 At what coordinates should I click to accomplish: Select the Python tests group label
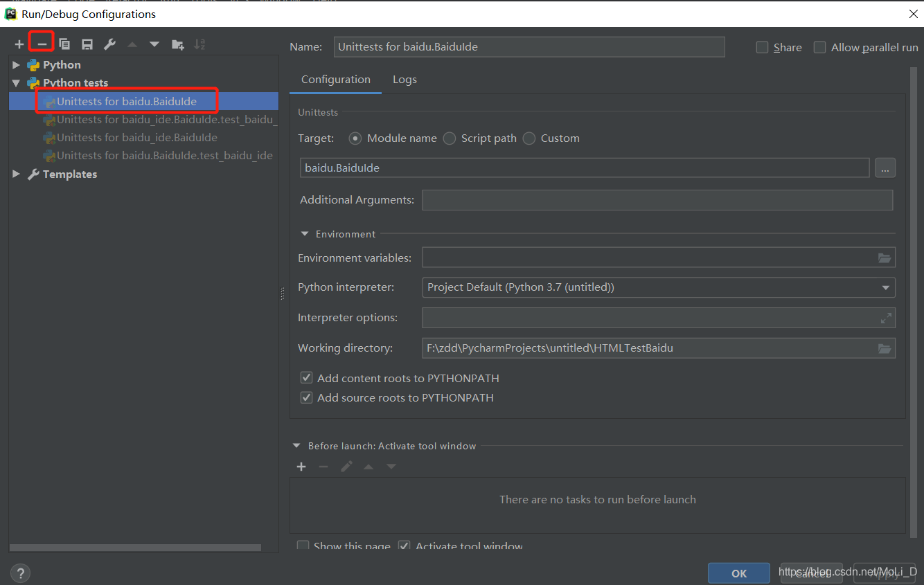point(75,83)
